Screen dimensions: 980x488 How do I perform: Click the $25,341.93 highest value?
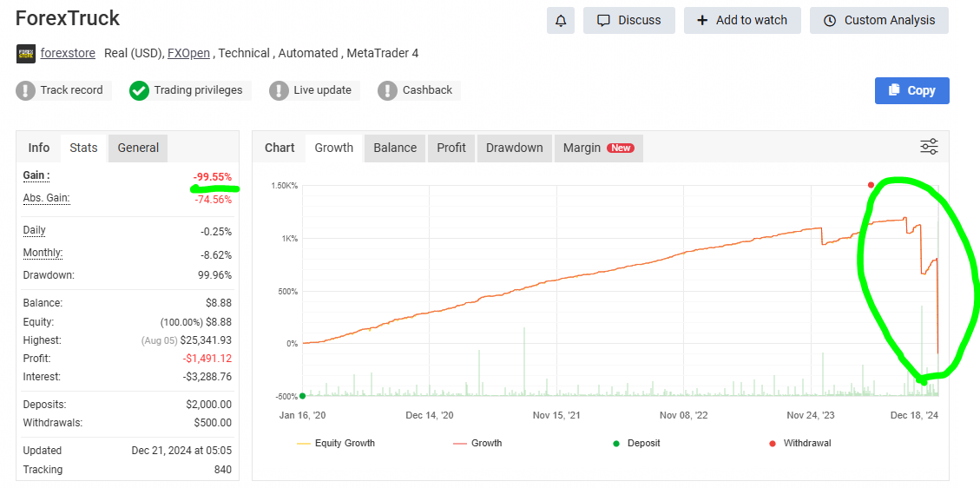click(207, 340)
